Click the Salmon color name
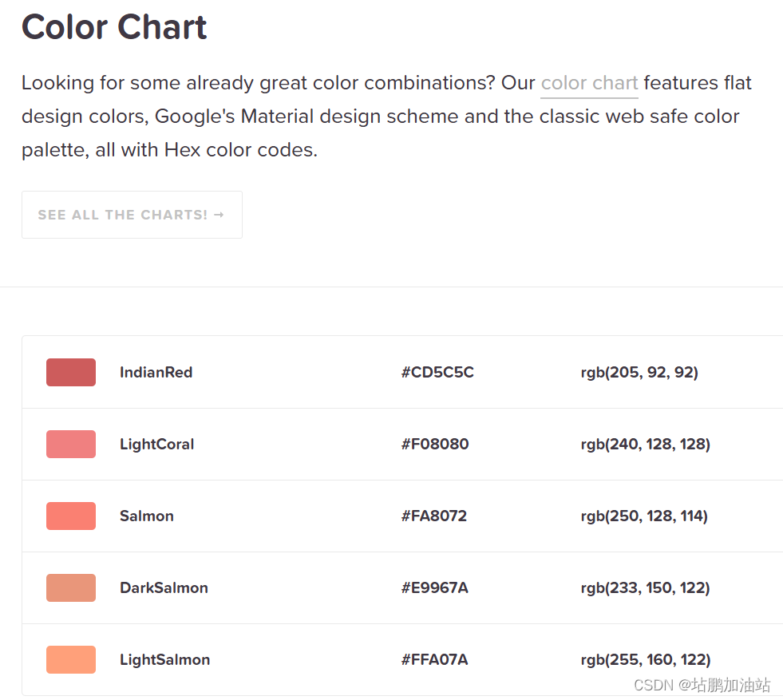 pos(147,516)
